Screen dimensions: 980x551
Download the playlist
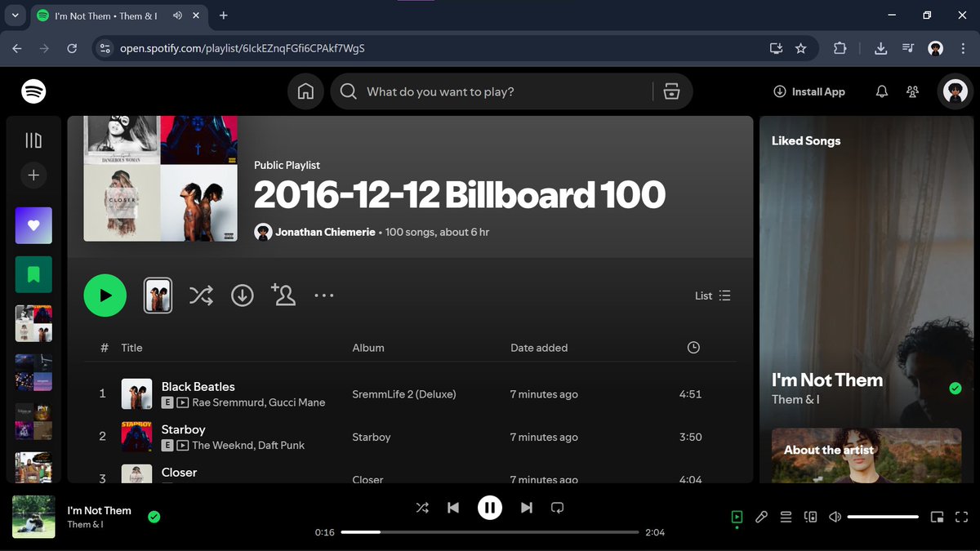tap(243, 295)
